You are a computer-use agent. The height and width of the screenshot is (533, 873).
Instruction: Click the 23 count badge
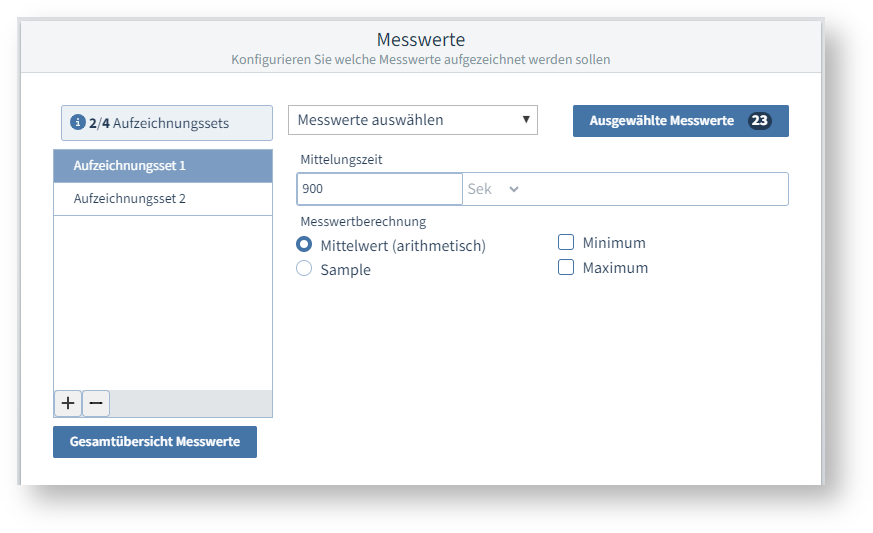(x=760, y=121)
